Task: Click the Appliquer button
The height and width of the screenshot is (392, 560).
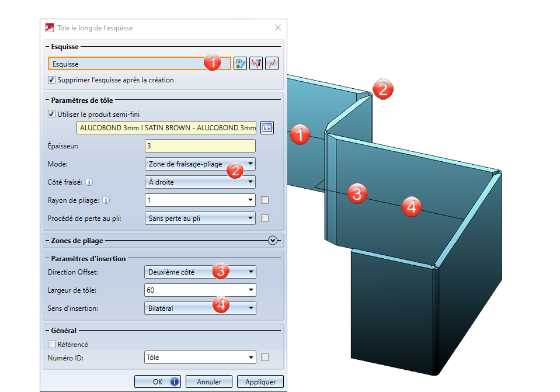Action: (x=260, y=381)
